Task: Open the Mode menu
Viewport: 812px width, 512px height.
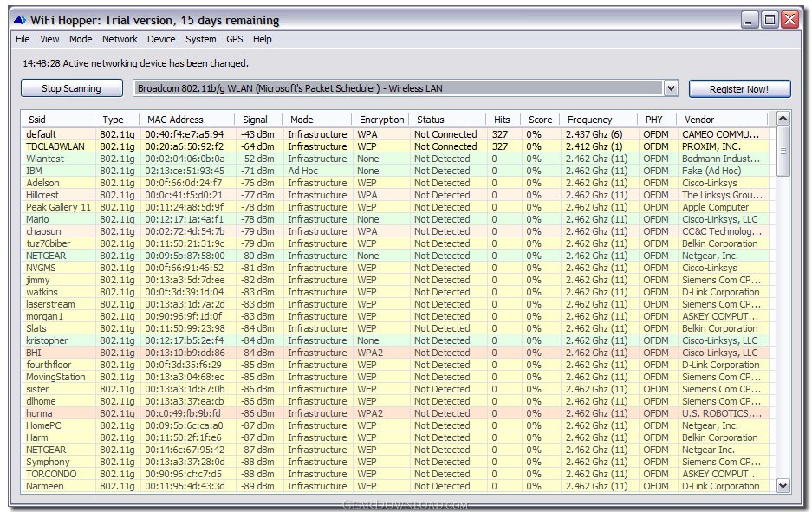Action: [x=81, y=39]
